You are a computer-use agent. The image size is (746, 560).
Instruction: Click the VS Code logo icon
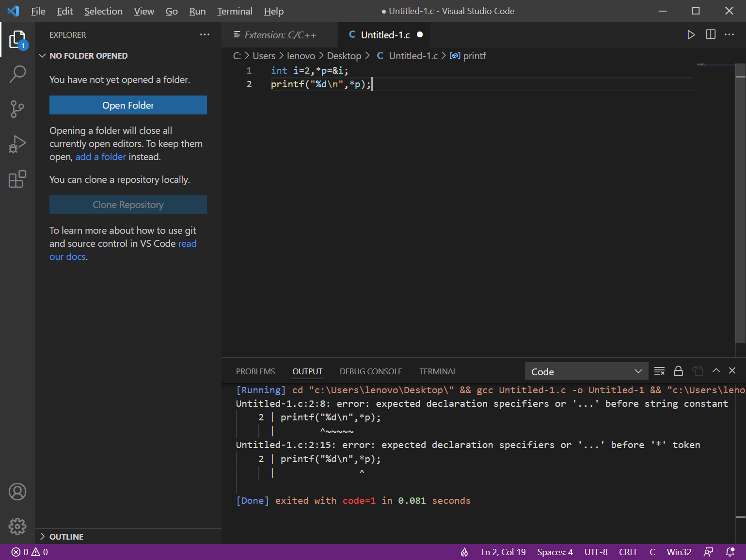click(14, 11)
